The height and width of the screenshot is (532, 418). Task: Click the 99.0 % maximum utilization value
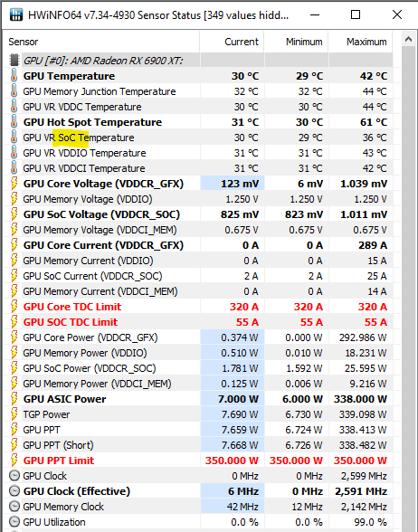coord(370,522)
